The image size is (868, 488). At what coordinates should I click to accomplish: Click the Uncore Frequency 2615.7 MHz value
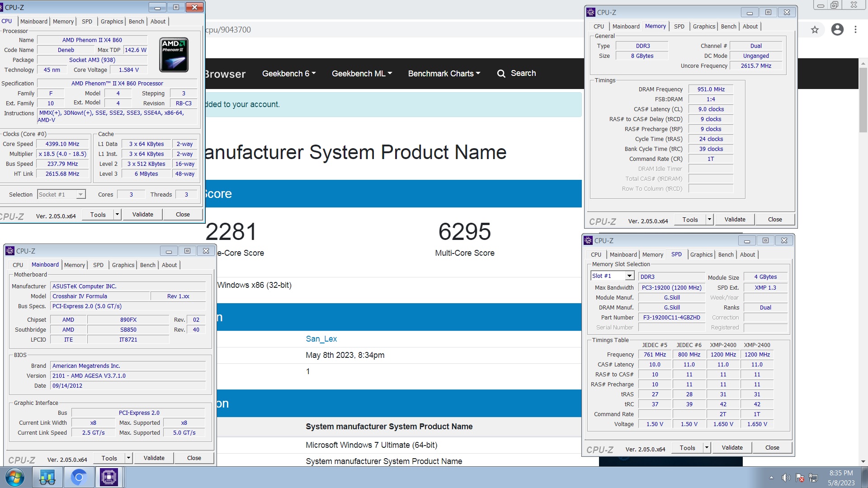click(x=756, y=66)
